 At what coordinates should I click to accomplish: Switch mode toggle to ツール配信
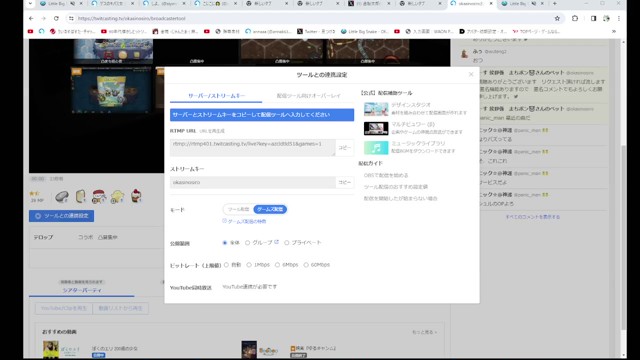pos(238,209)
